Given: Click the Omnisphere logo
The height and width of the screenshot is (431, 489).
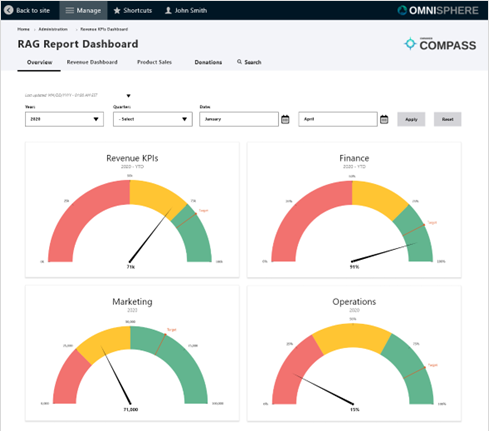Looking at the screenshot, I should 438,11.
